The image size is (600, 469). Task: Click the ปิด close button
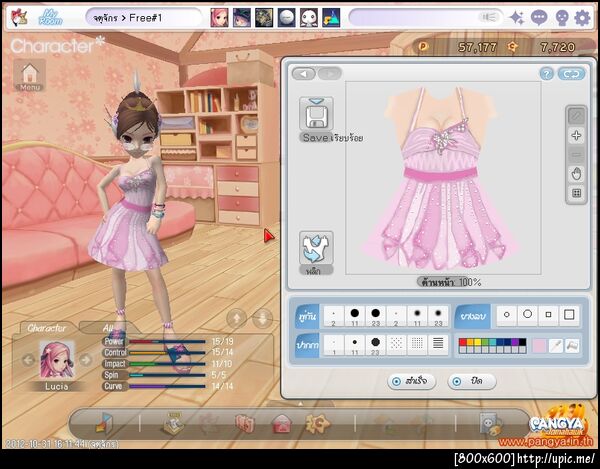pyautogui.click(x=472, y=381)
